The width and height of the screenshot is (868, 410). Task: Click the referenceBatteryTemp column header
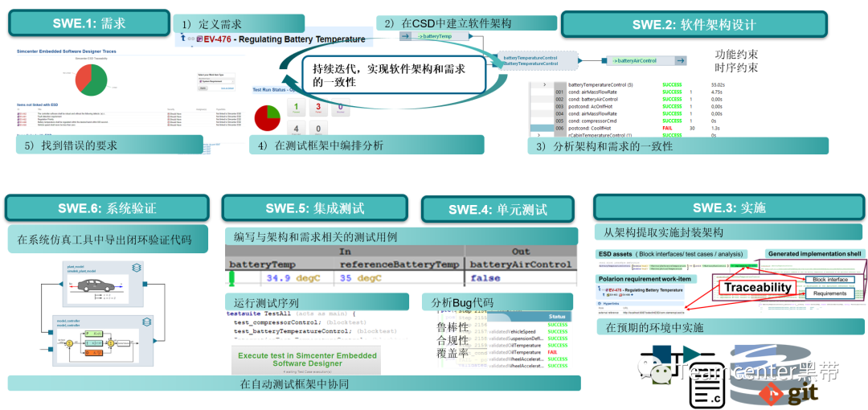(x=399, y=264)
